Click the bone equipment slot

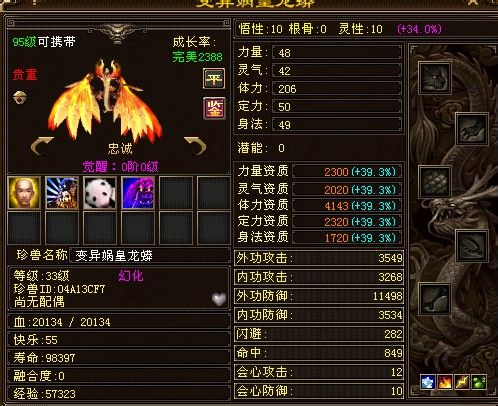click(x=435, y=299)
